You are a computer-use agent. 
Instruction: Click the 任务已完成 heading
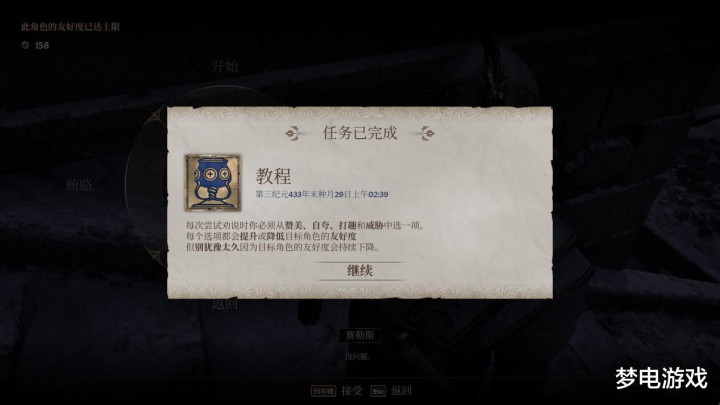pos(360,133)
